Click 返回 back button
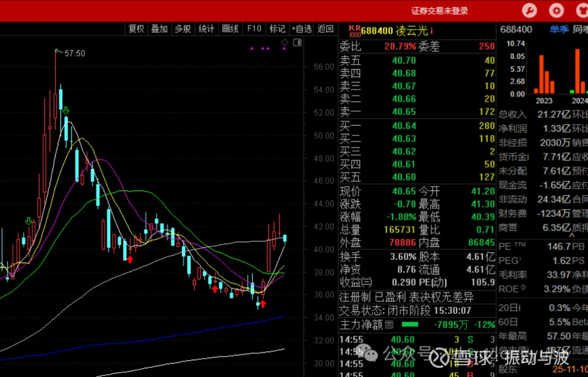 point(325,29)
